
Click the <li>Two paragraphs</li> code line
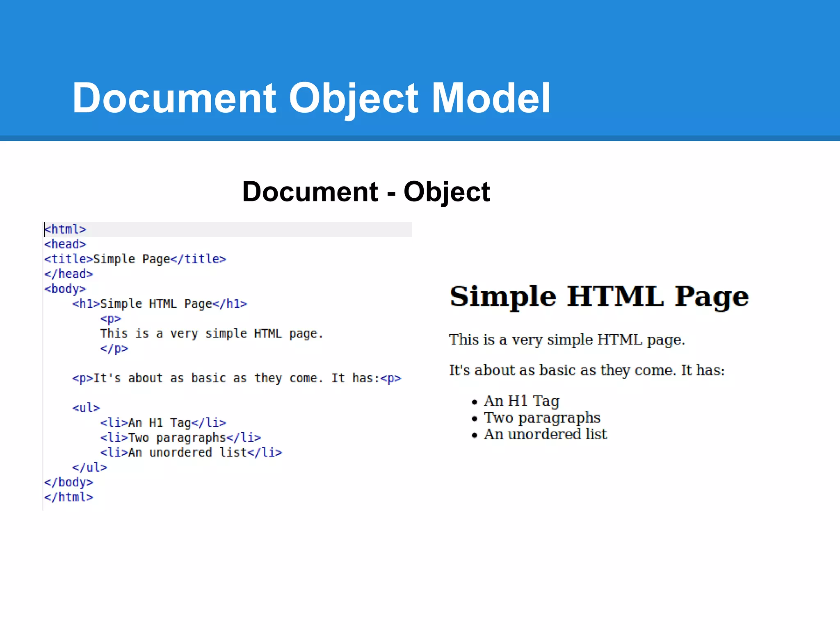pyautogui.click(x=180, y=438)
